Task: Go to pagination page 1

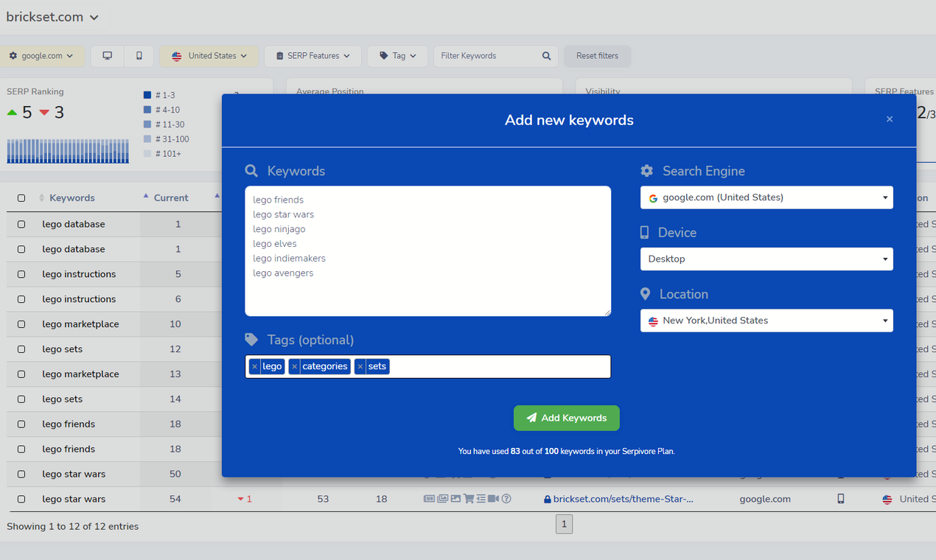Action: (564, 524)
